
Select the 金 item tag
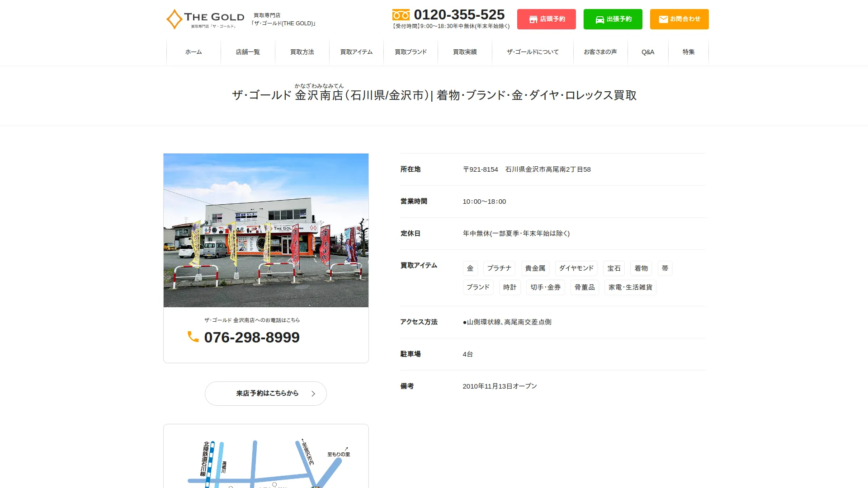(470, 268)
